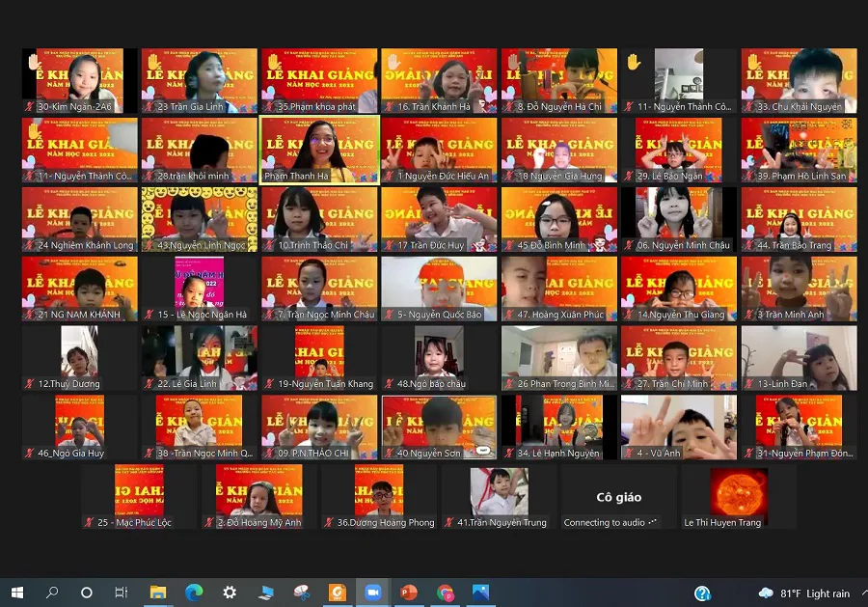The height and width of the screenshot is (607, 868).
Task: Open File Explorer from the taskbar
Action: coord(158,593)
